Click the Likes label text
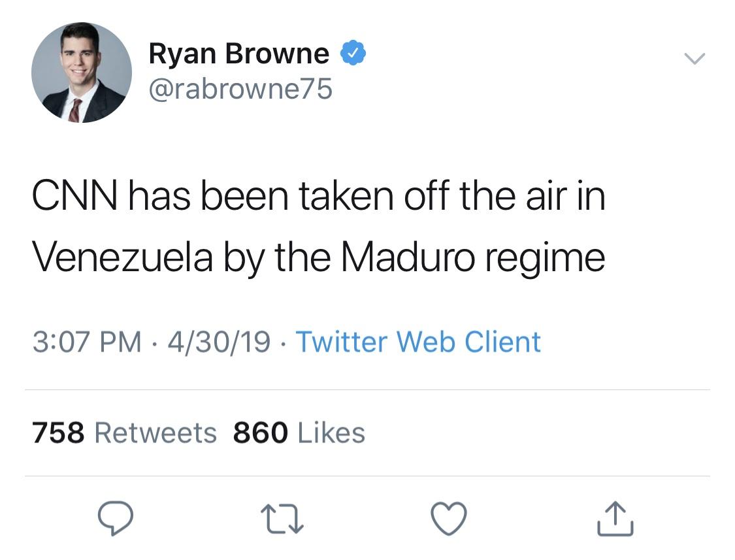 [x=331, y=433]
